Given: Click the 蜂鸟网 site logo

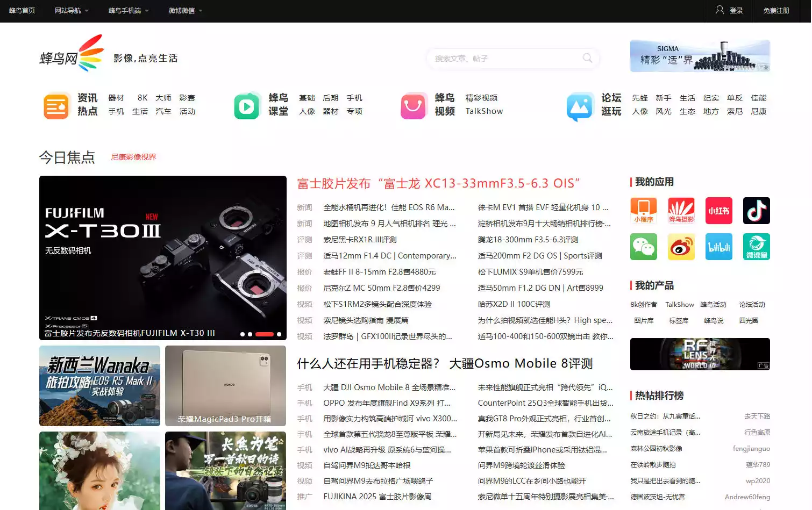Looking at the screenshot, I should tap(72, 54).
